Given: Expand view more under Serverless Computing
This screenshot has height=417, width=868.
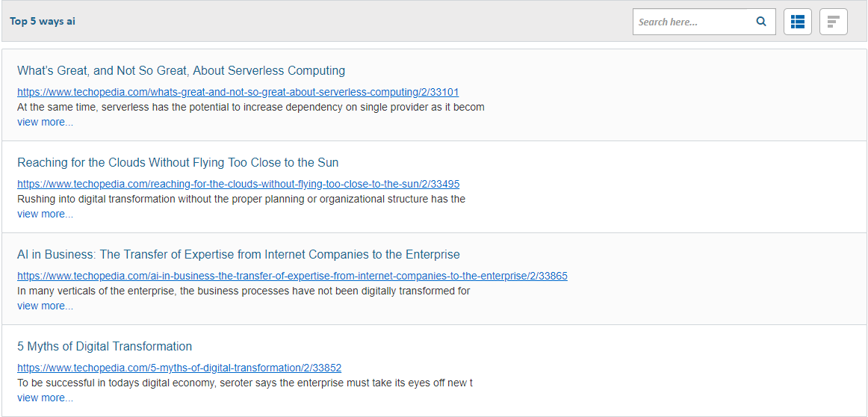Looking at the screenshot, I should pyautogui.click(x=45, y=122).
